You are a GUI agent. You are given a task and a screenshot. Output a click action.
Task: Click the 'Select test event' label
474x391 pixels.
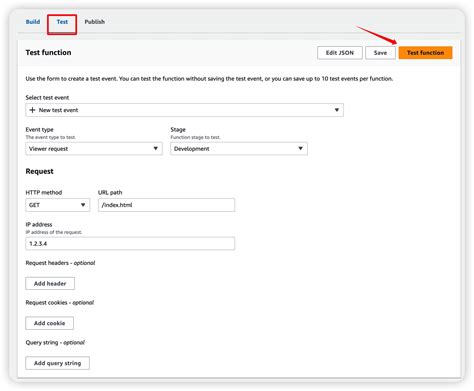pyautogui.click(x=47, y=98)
